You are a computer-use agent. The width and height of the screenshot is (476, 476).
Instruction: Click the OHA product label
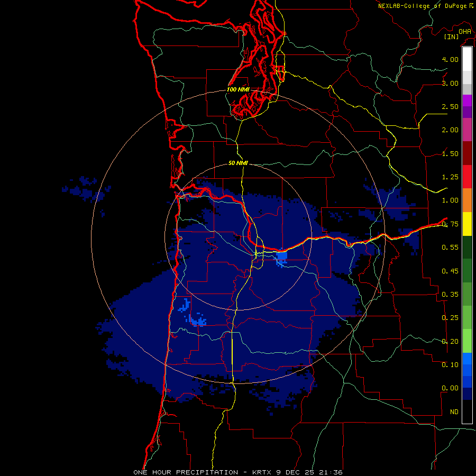click(x=465, y=31)
